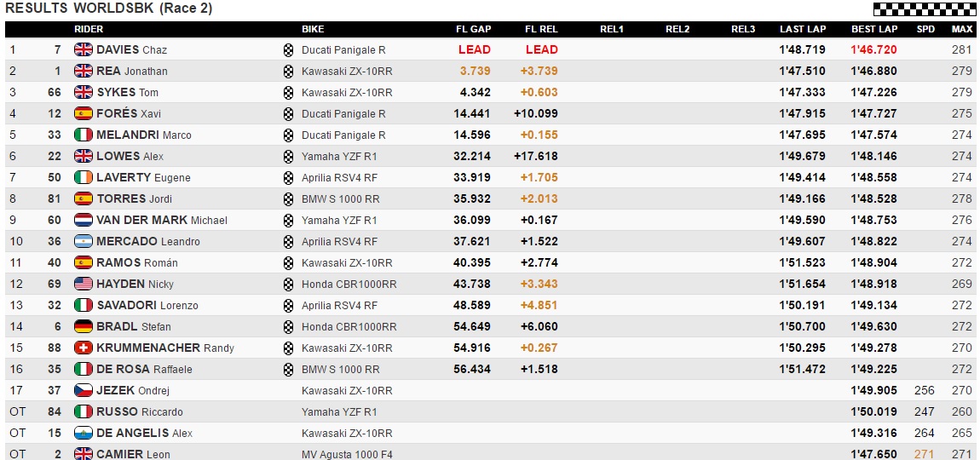Click the BEST LAP column header
This screenshot has height=460, width=980.
click(873, 29)
